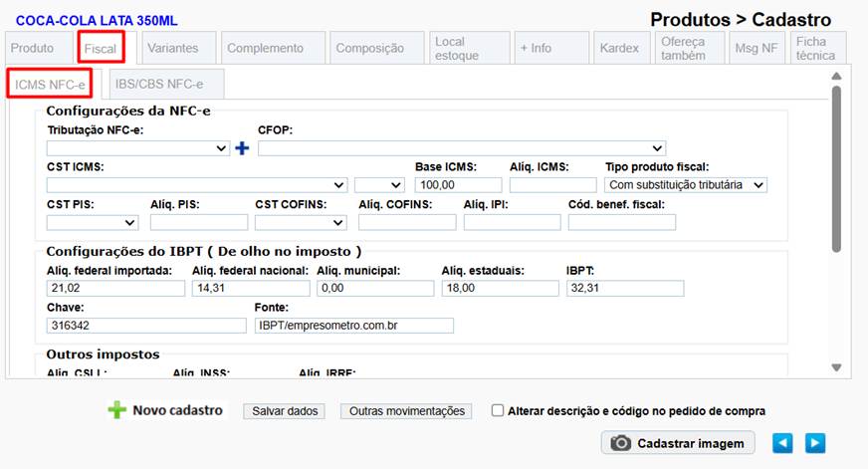Screen dimensions: 868x469
Task: Click the Alíq. federal importada field
Action: (x=115, y=288)
